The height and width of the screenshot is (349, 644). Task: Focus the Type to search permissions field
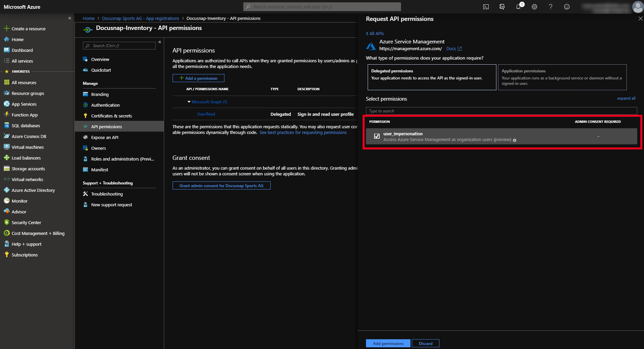coord(501,111)
